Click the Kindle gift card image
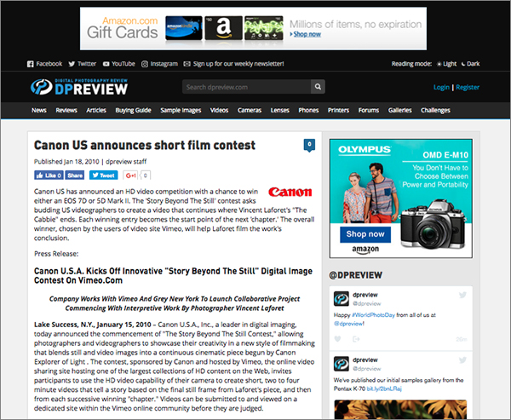511x420 pixels. (x=184, y=28)
